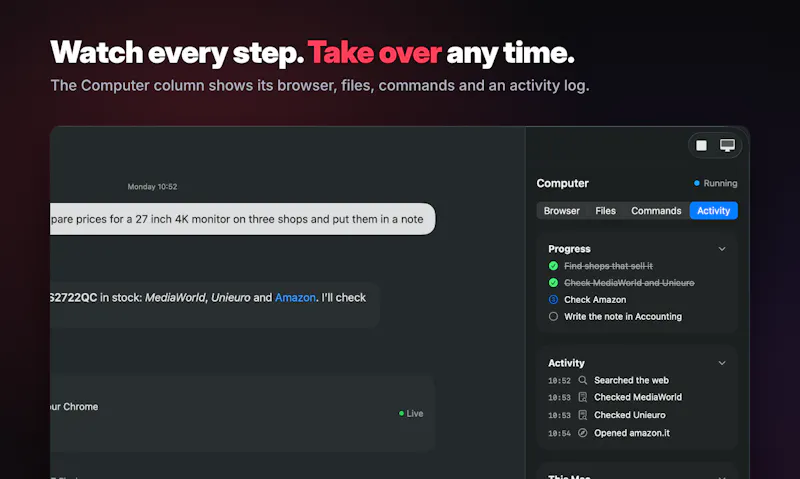Click the 'Check MediaWorld and Unieuro' step
This screenshot has height=479, width=800.
point(629,283)
